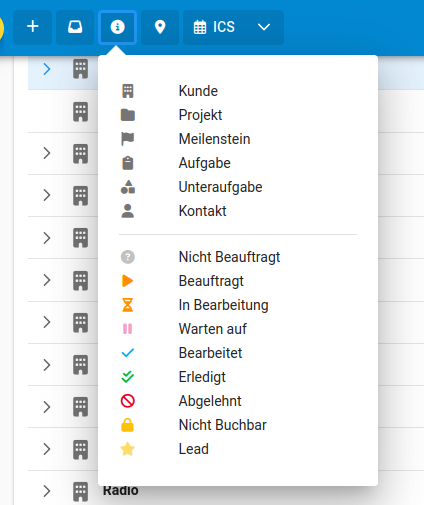Click the Meilenstein flag icon
The width and height of the screenshot is (424, 505).
point(128,139)
